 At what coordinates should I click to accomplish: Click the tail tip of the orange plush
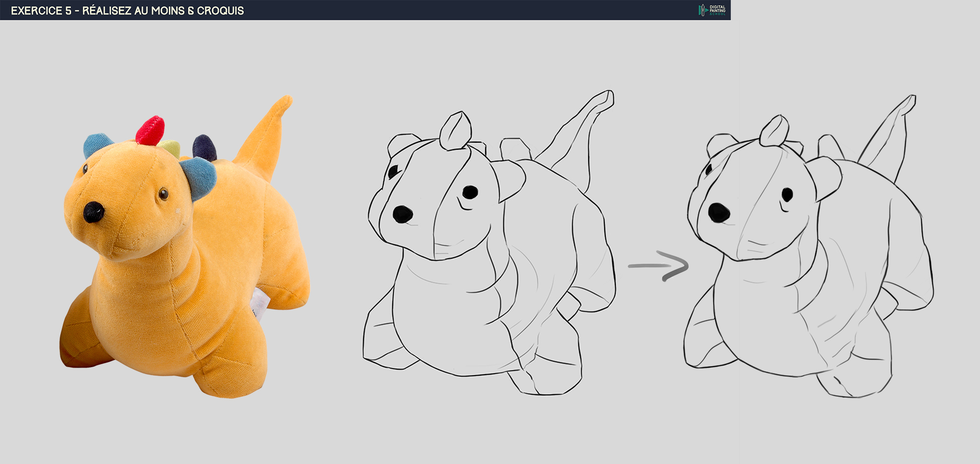[x=285, y=102]
